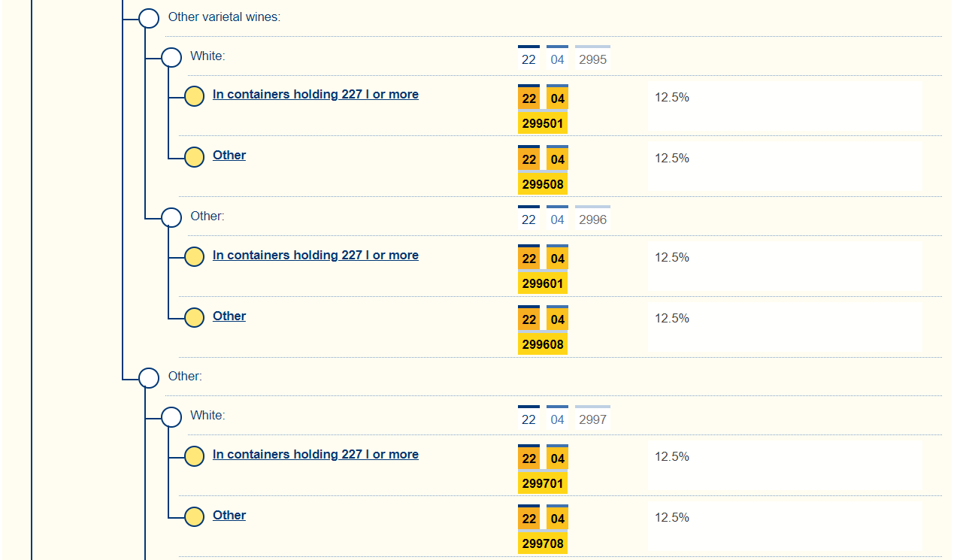This screenshot has width=960, height=560.
Task: Select the yellow 299708 commodity code box
Action: click(x=543, y=544)
